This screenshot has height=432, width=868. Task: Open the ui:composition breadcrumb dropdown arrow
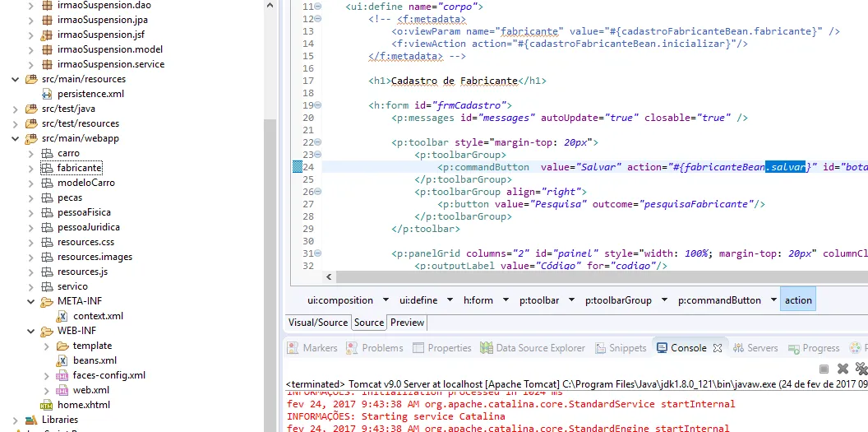point(386,300)
